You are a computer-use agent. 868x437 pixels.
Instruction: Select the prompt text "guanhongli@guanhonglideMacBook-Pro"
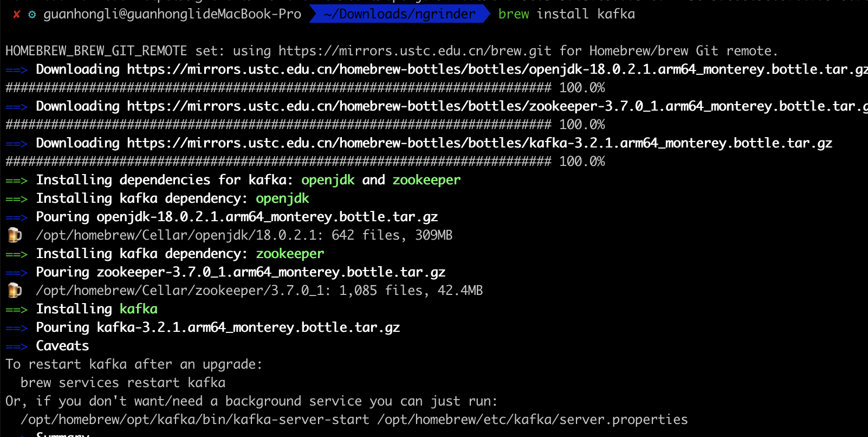pyautogui.click(x=172, y=14)
